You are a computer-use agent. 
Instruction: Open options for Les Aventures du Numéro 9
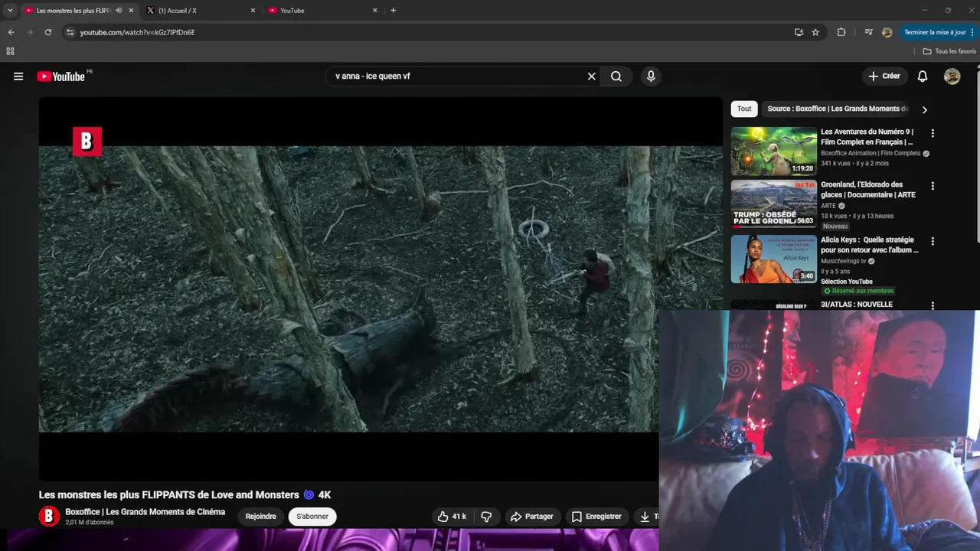click(933, 133)
